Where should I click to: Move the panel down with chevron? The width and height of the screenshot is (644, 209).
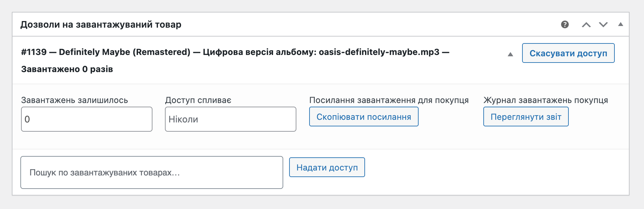point(603,25)
